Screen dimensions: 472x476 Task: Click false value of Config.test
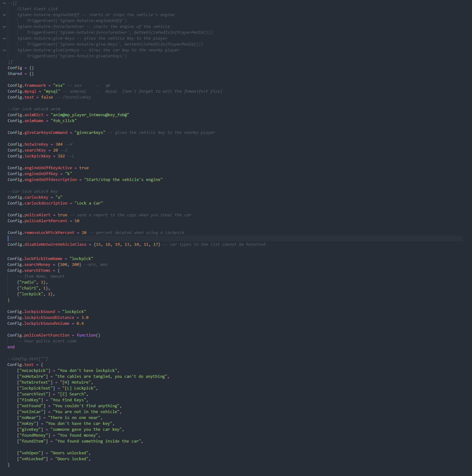[x=47, y=97]
